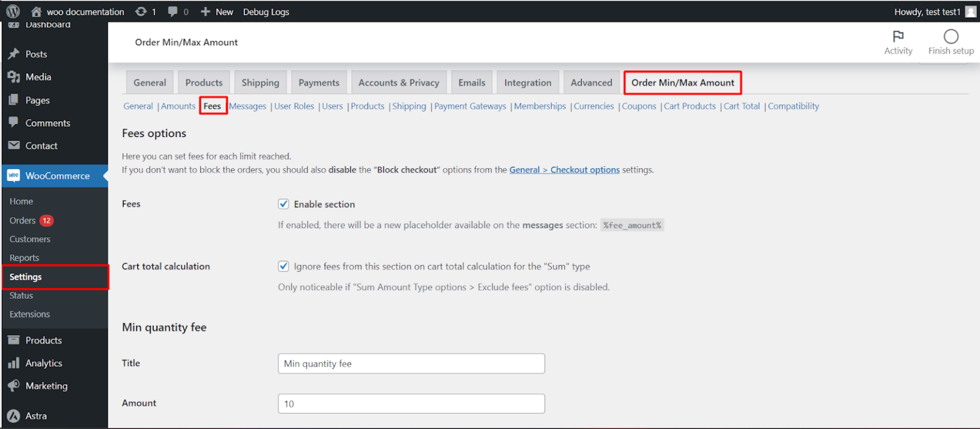Uncheck the ignore fees cart total option
Viewport: 980px width, 429px height.
283,266
